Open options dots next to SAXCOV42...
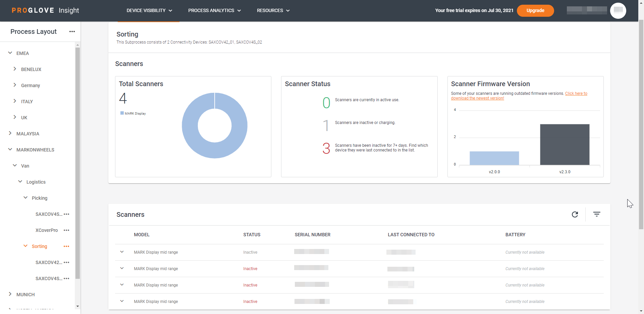 pyautogui.click(x=66, y=262)
